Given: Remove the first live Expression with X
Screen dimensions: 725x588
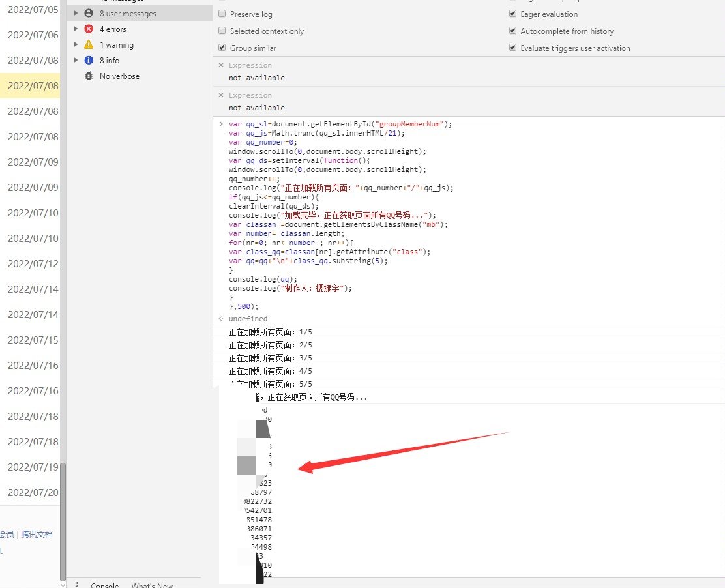Looking at the screenshot, I should tap(221, 65).
